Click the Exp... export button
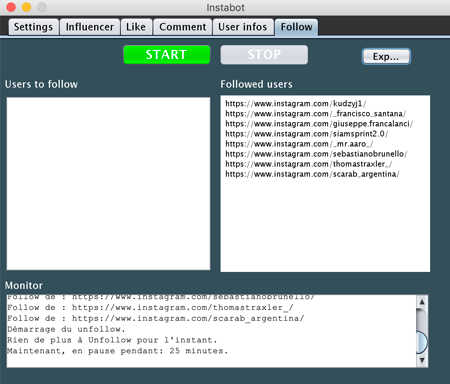Screen dimensions: 450x384 click(x=386, y=57)
